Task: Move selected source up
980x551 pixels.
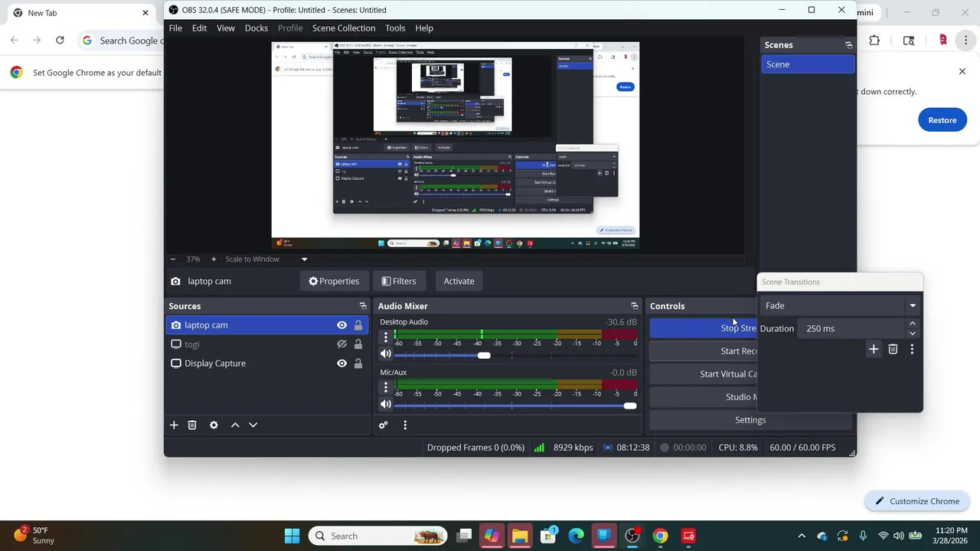Action: [235, 425]
